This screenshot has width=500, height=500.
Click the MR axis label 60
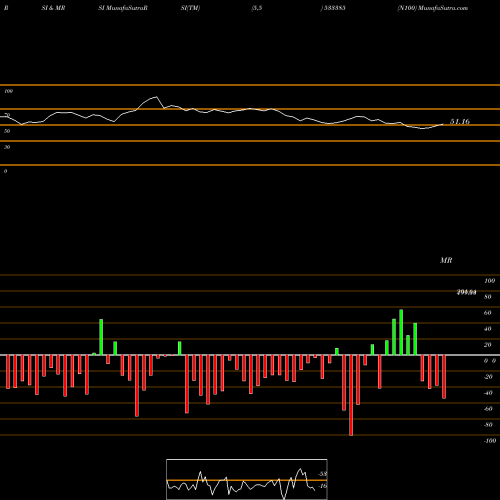[x=488, y=313]
